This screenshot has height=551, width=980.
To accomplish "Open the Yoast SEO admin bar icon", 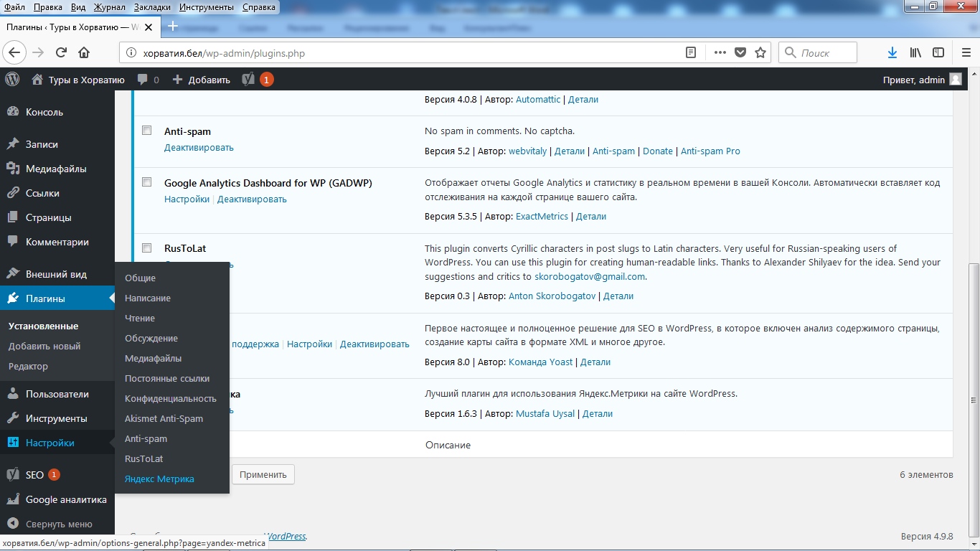I will point(249,80).
